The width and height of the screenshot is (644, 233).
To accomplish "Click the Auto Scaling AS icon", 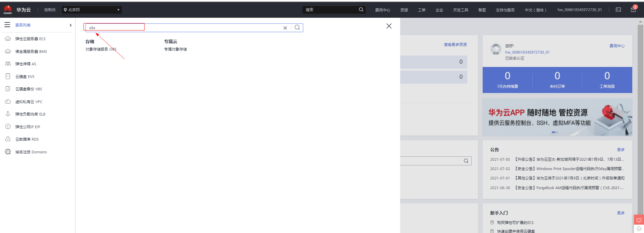I will (x=8, y=64).
